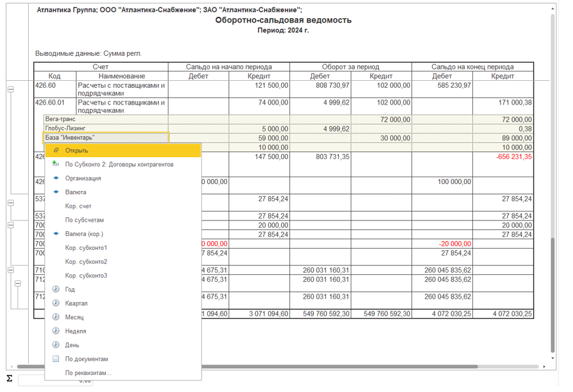
Task: Click the Вега-транс credit value 72 000,00 in turnover
Action: click(x=381, y=120)
